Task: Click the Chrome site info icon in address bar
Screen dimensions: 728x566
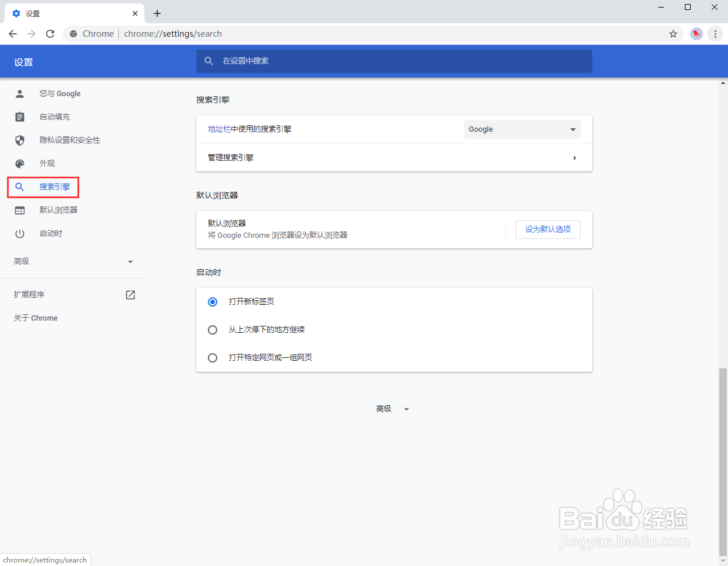Action: 73,34
